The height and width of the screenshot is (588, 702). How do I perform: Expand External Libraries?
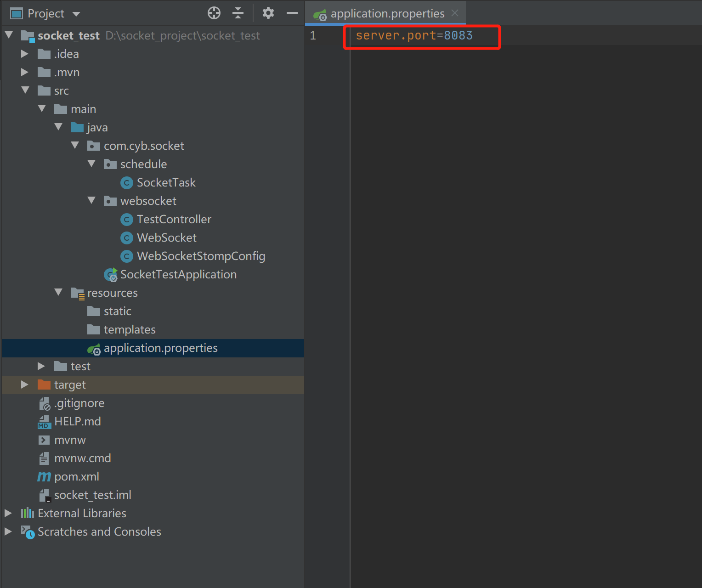8,513
